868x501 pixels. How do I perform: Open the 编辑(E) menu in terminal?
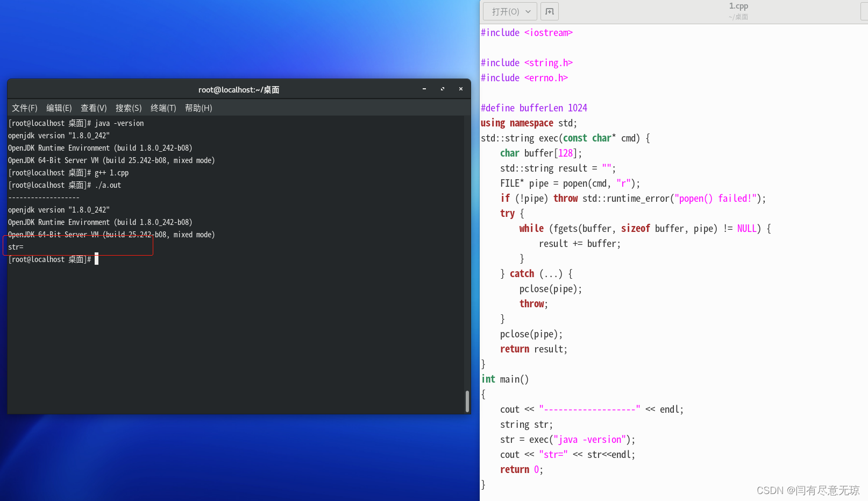tap(59, 108)
